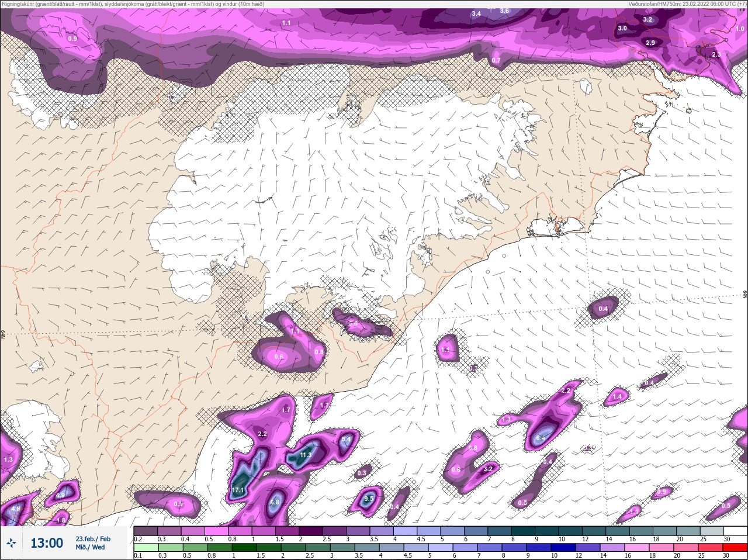Click the date label '23.feb./ Feb'
The width and height of the screenshot is (748, 560).
(92, 539)
